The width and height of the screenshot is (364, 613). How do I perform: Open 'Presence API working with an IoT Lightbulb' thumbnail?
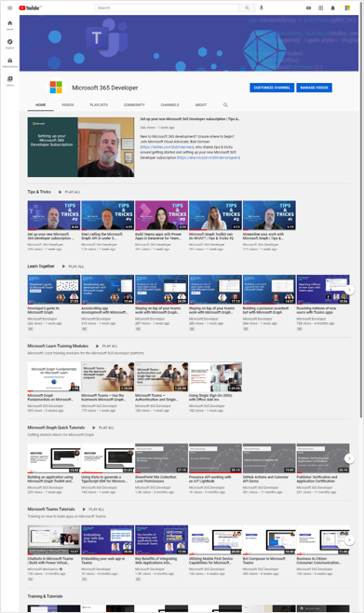(216, 458)
